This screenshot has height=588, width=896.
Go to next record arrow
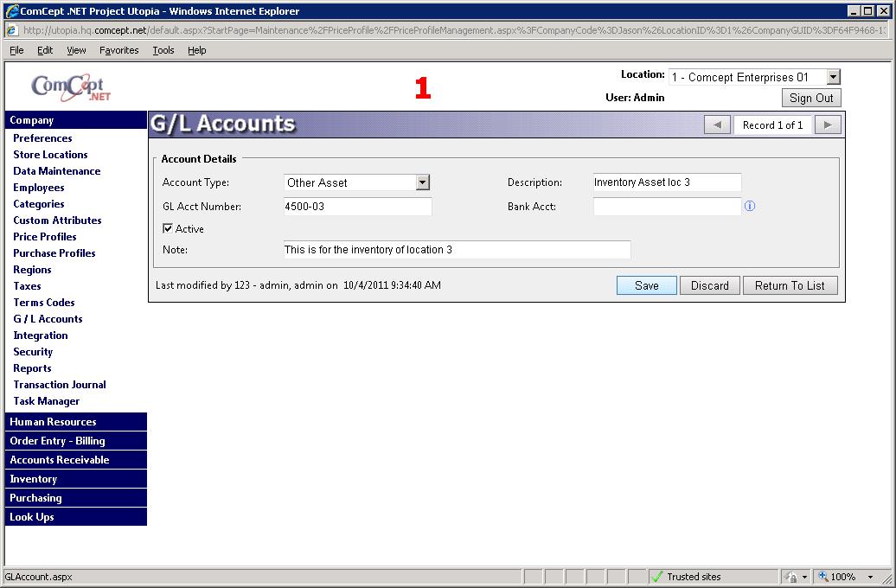click(828, 125)
